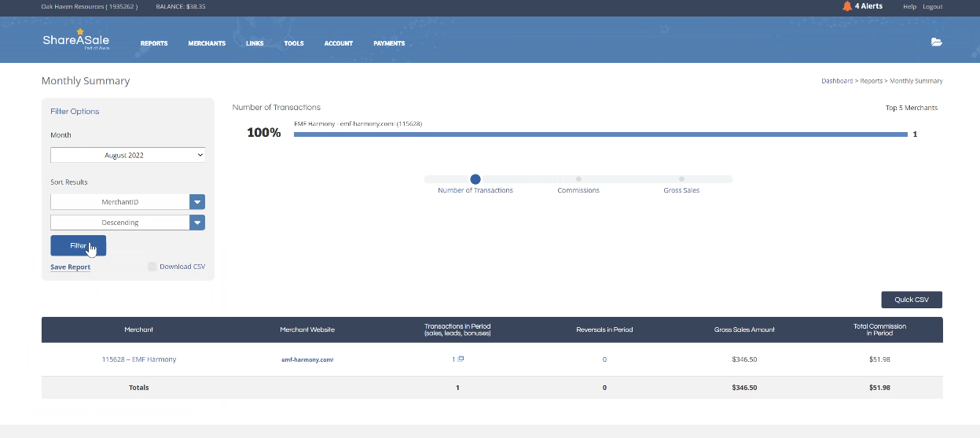This screenshot has height=438, width=980.
Task: Go to Reports breadcrumb link
Action: point(871,81)
